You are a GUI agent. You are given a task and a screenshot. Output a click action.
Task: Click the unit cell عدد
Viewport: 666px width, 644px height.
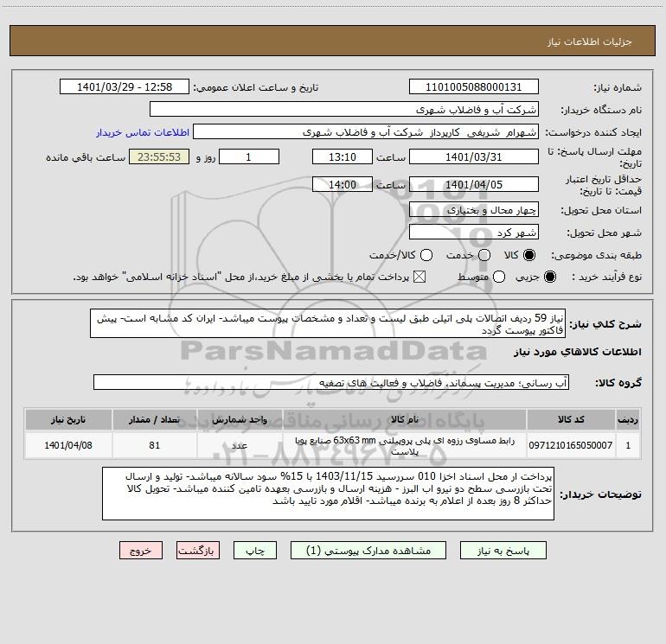pos(240,445)
